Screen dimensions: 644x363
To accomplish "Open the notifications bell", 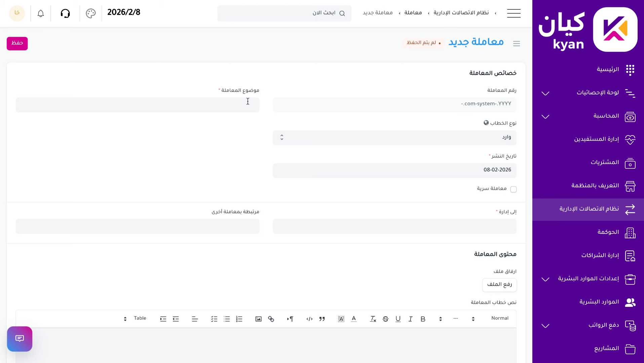I will [40, 13].
